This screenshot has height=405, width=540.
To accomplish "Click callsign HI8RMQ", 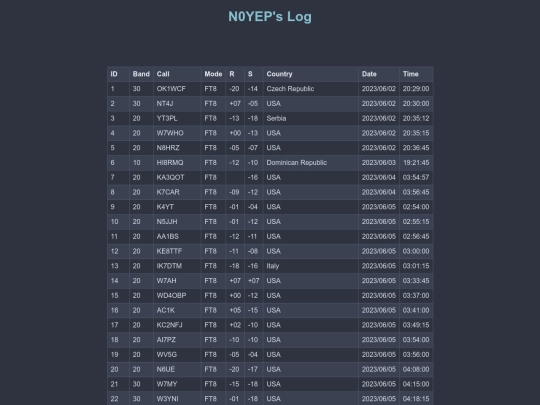I will pos(170,163).
